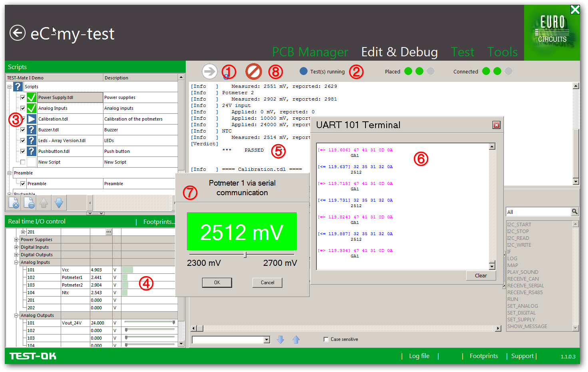Uncheck the Preamble checkbox
The width and height of the screenshot is (588, 372).
(23, 184)
